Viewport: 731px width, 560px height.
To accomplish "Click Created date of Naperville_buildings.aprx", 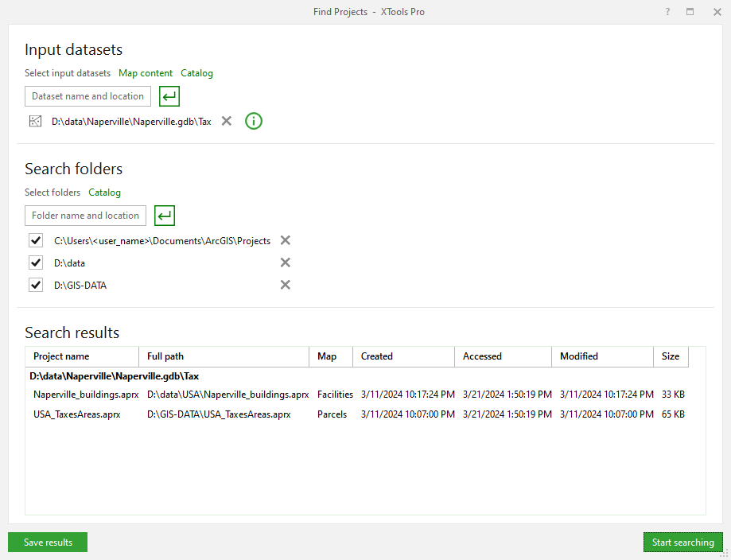I will (408, 395).
